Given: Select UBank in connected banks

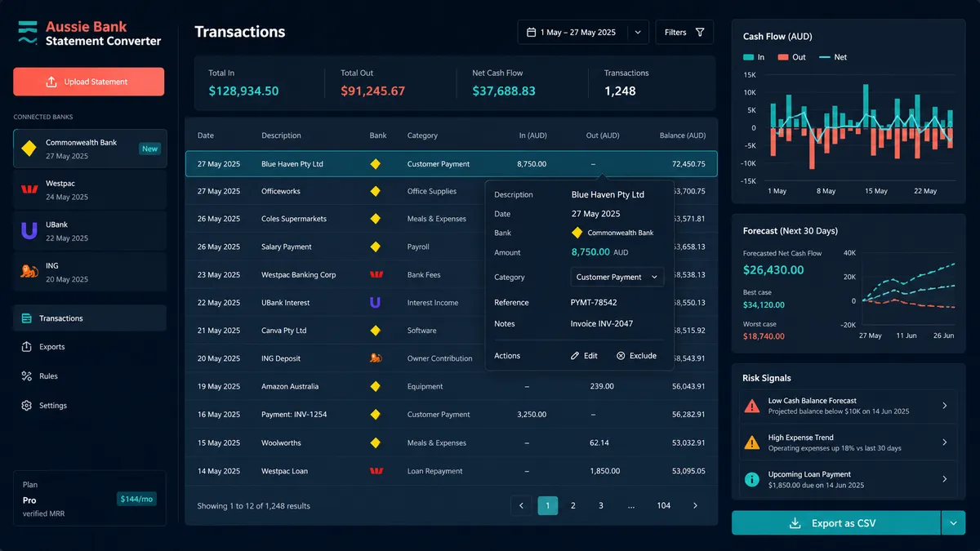Looking at the screenshot, I should [x=90, y=231].
